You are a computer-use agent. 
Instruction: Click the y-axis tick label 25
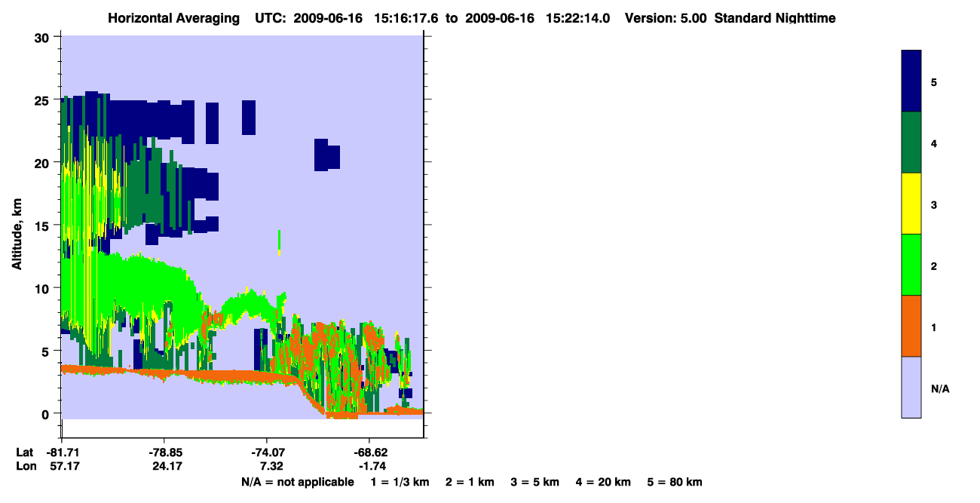coord(43,100)
